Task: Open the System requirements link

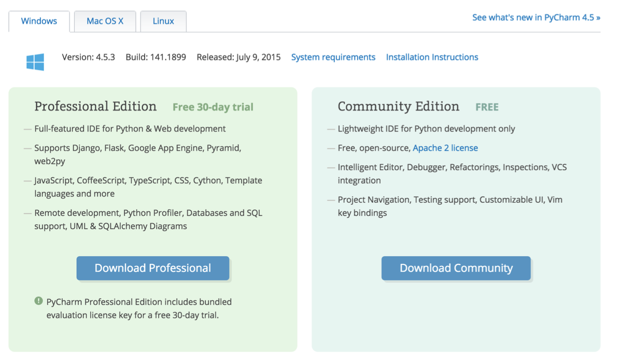Action: [333, 57]
